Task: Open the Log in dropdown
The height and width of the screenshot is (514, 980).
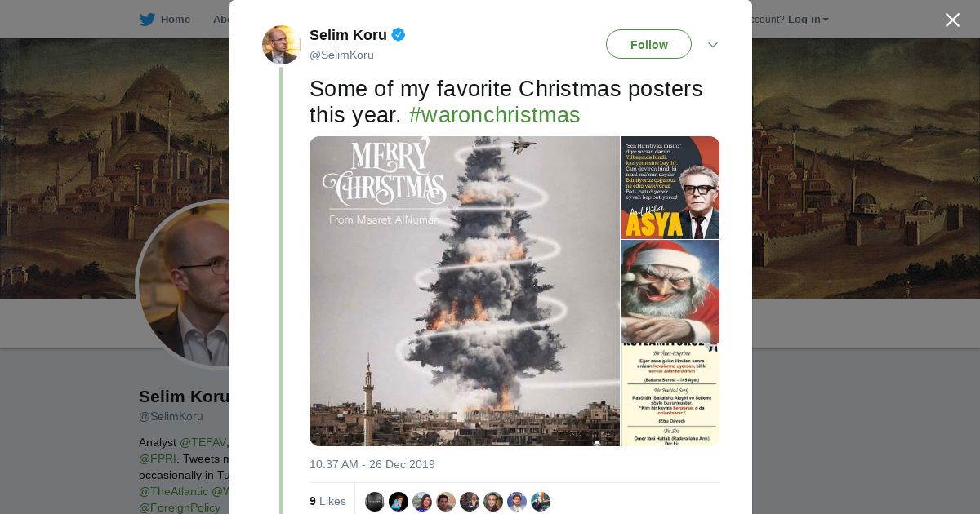Action: (808, 20)
